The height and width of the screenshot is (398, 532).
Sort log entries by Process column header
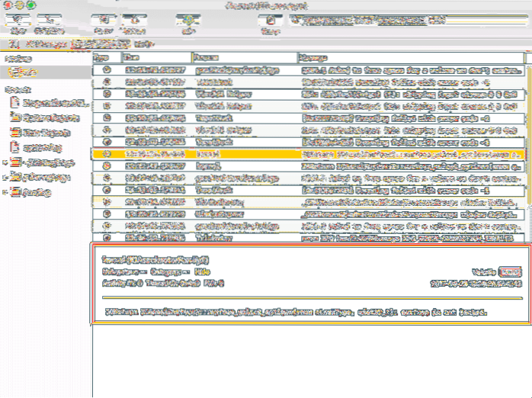(242, 57)
